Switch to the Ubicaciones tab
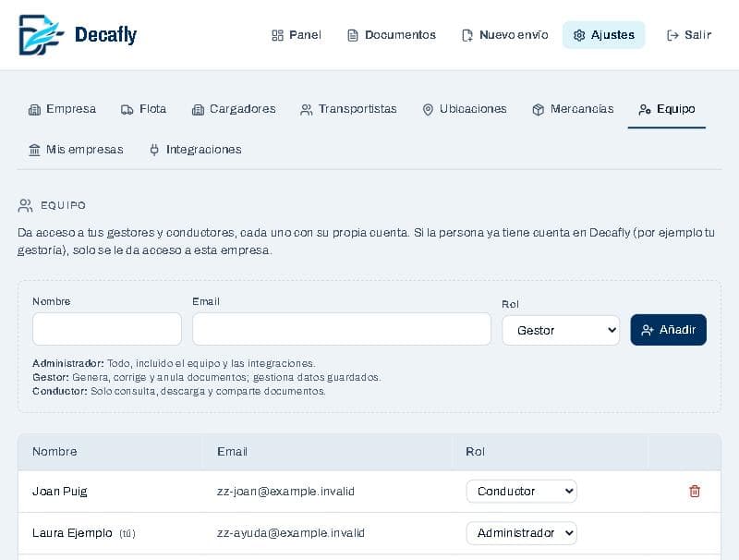The image size is (739, 560). (x=465, y=109)
